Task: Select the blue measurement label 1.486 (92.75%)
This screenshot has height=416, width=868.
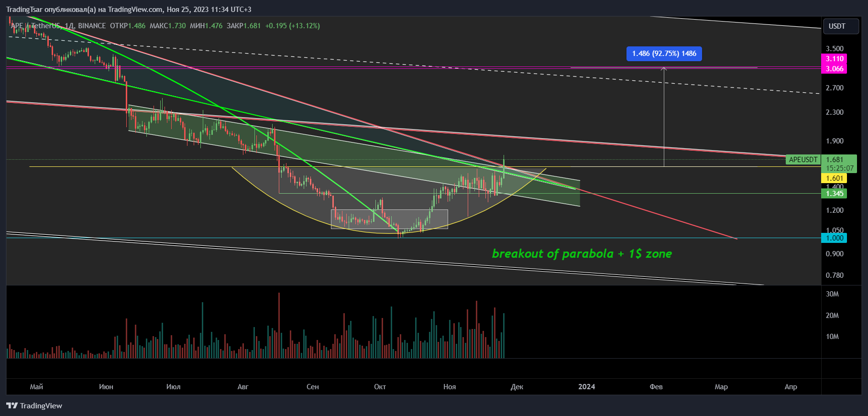Action: [x=664, y=54]
